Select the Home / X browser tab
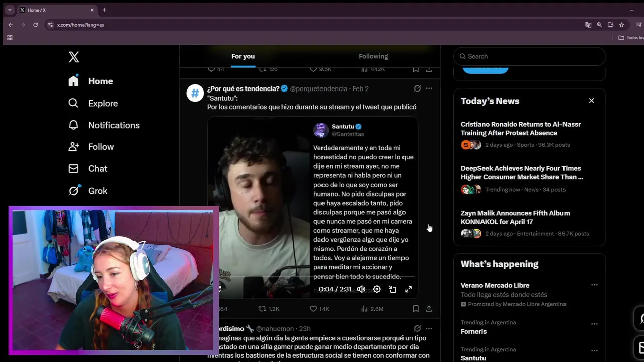The width and height of the screenshot is (644, 362). pyautogui.click(x=56, y=10)
